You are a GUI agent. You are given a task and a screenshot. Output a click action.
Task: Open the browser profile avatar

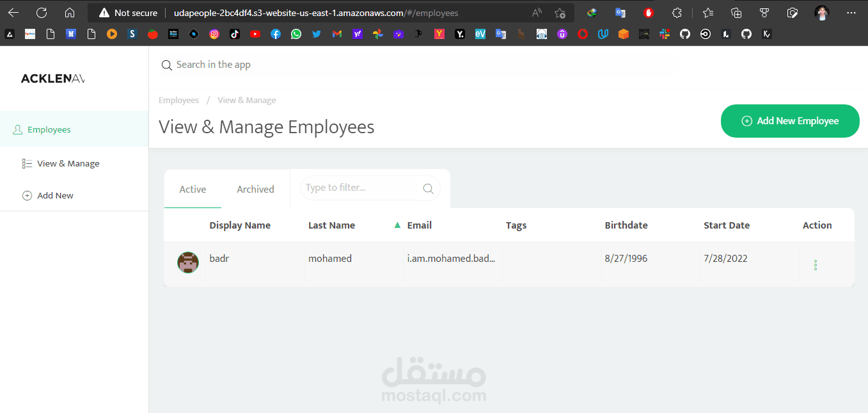click(822, 13)
